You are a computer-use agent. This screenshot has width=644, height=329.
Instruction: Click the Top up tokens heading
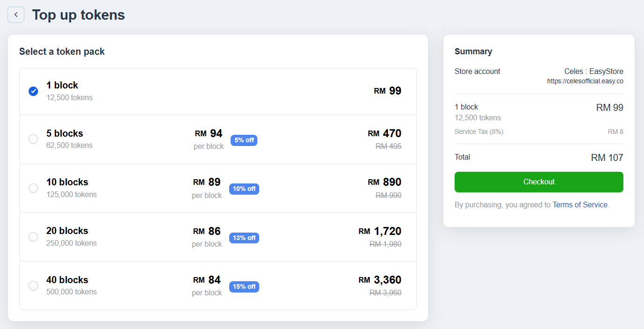coord(78,15)
